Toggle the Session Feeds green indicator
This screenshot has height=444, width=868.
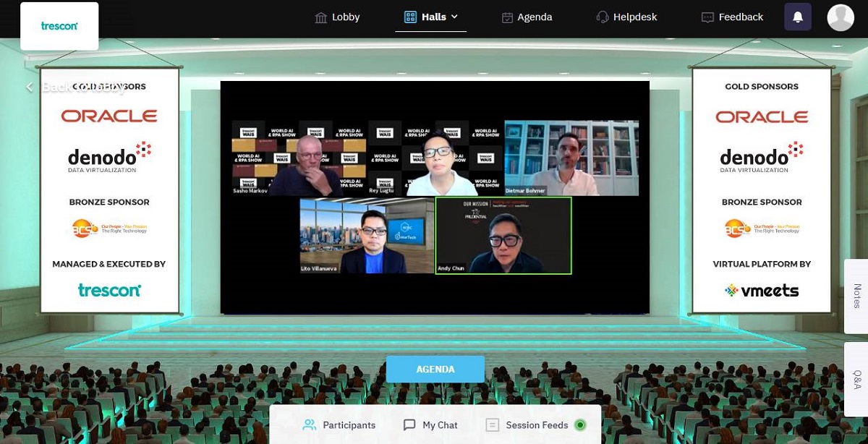click(579, 425)
